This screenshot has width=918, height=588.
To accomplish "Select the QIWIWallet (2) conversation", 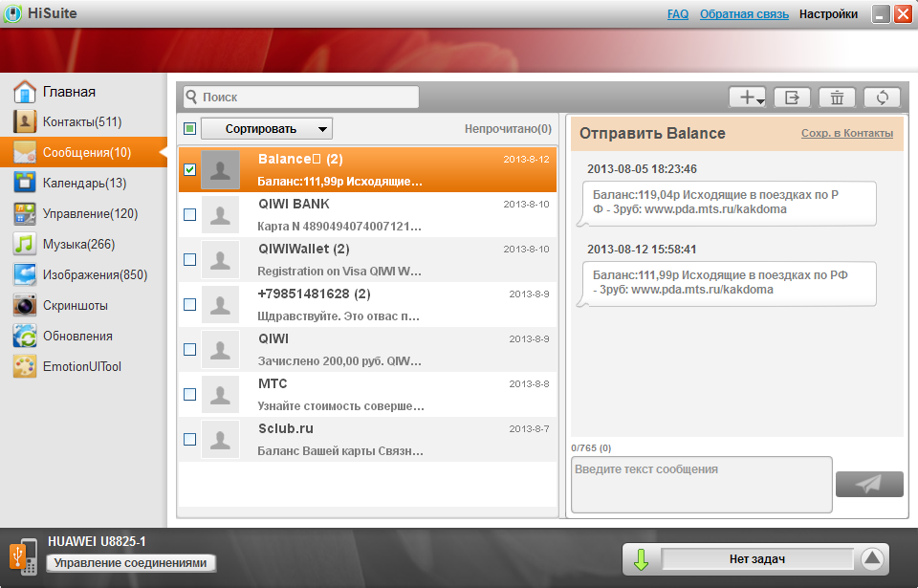I will [367, 259].
